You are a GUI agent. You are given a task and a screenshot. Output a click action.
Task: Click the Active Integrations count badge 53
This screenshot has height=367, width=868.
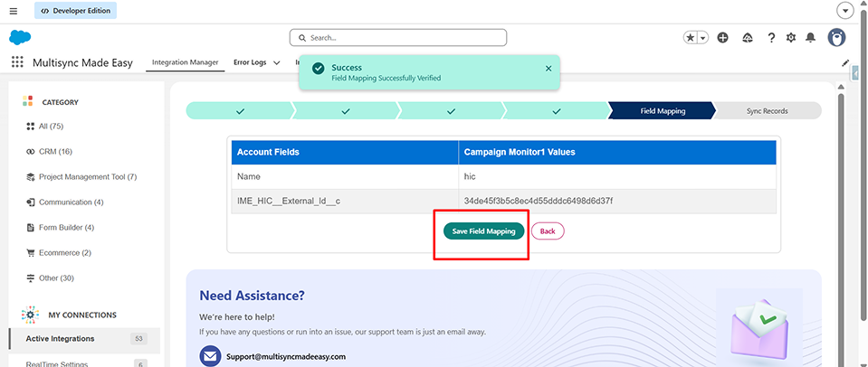click(139, 339)
